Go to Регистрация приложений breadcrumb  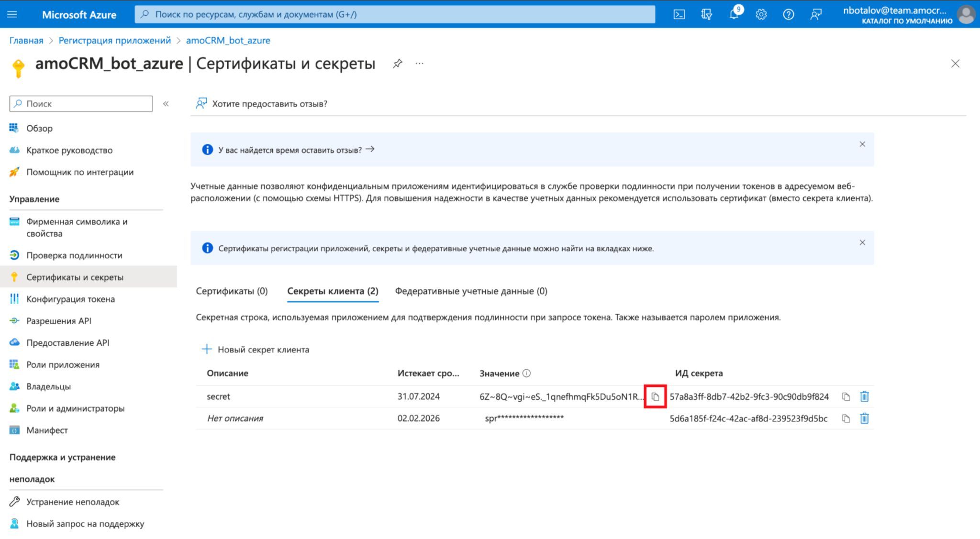pyautogui.click(x=115, y=41)
